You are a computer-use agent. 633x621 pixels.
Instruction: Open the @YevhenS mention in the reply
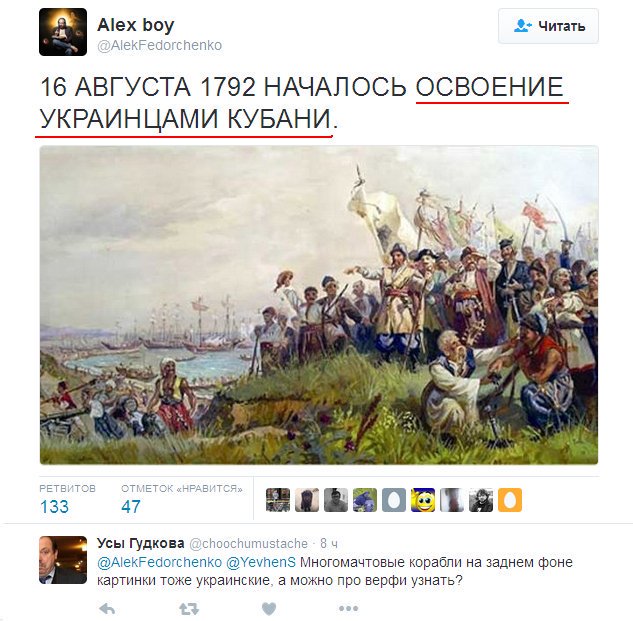(x=261, y=562)
